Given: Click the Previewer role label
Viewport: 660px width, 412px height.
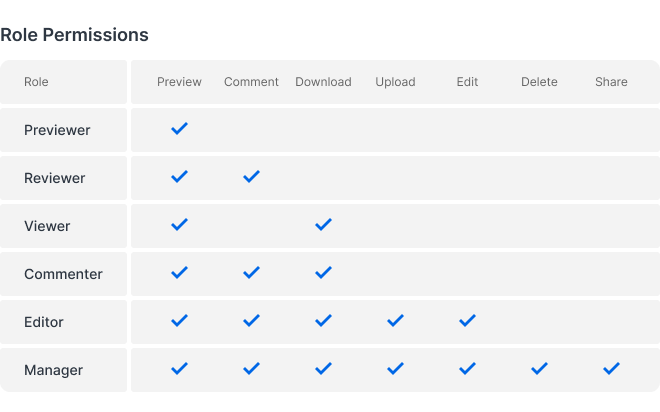Looking at the screenshot, I should pyautogui.click(x=57, y=130).
